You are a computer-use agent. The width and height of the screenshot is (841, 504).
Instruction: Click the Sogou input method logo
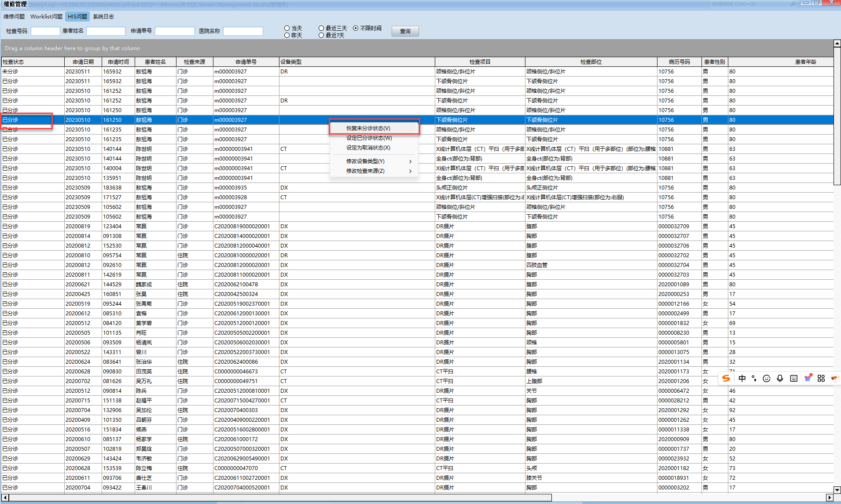click(x=726, y=378)
